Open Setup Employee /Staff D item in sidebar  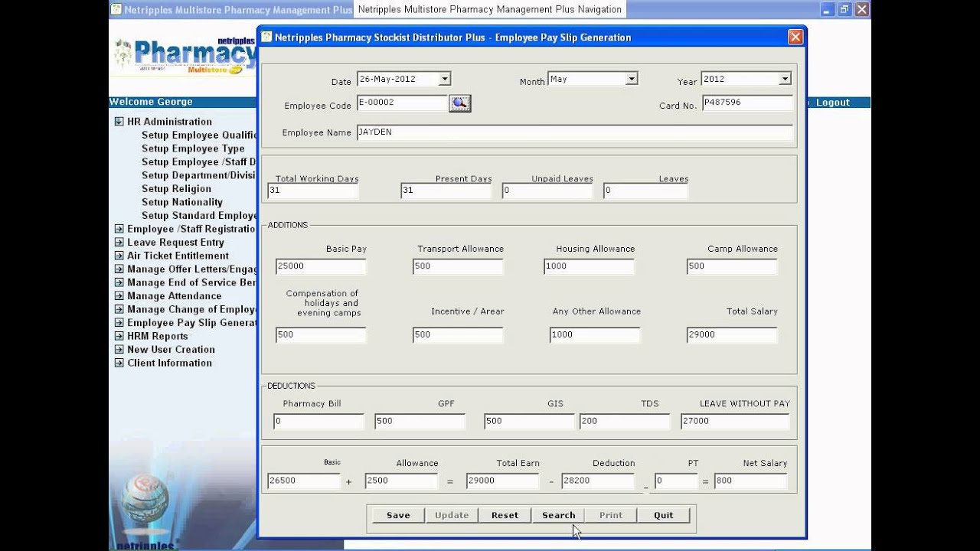click(x=199, y=162)
